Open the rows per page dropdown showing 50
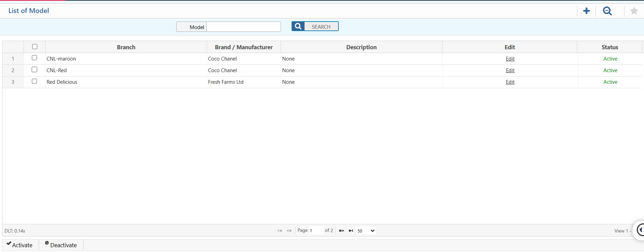The height and width of the screenshot is (252, 644). pos(366,231)
